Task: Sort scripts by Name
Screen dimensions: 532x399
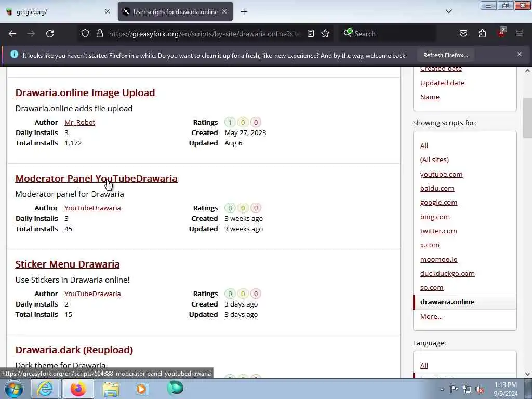Action: coord(430,97)
